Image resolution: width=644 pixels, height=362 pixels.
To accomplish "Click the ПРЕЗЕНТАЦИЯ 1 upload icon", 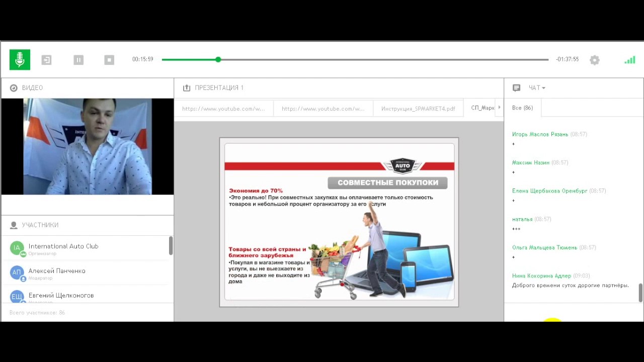I will click(x=187, y=87).
